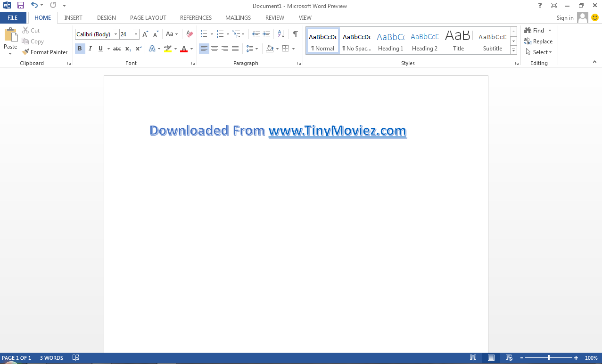
Task: Open the font size dropdown
Action: pyautogui.click(x=136, y=34)
